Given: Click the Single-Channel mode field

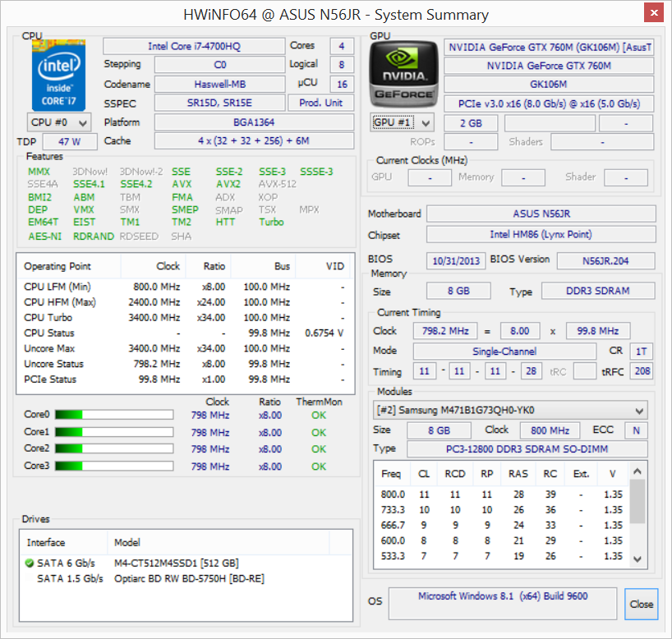Looking at the screenshot, I should pyautogui.click(x=504, y=352).
